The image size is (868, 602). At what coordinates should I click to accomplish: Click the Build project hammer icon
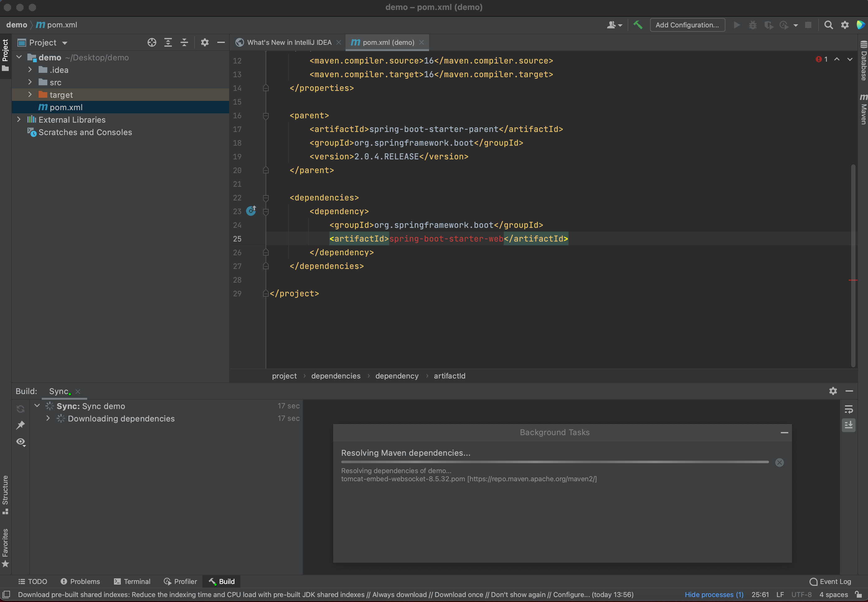click(x=638, y=25)
